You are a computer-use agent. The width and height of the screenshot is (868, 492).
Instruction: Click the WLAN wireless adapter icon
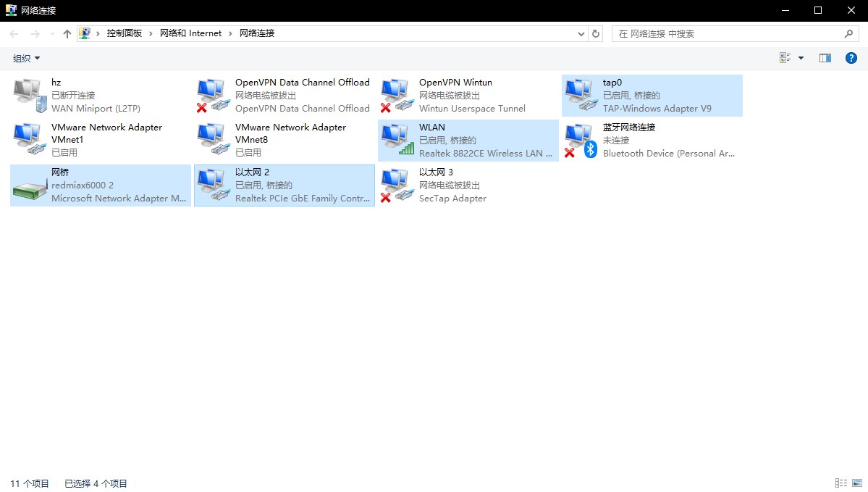pos(397,140)
